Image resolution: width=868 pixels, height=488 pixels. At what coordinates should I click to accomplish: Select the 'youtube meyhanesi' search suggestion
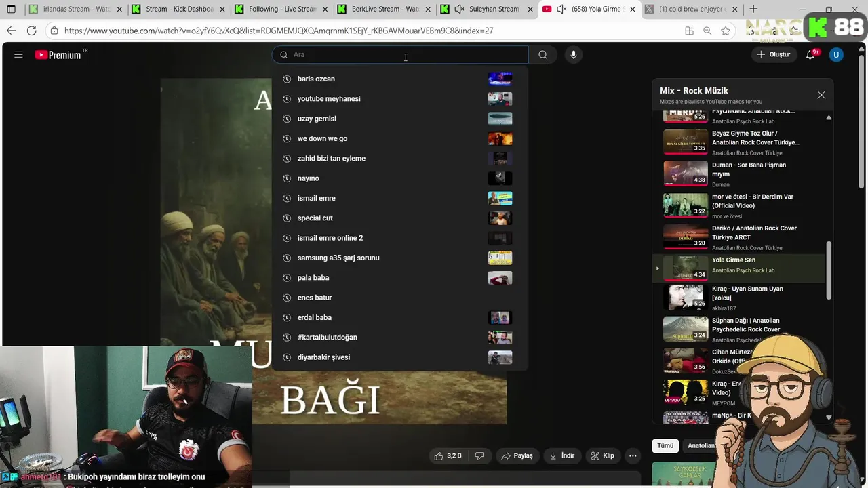(x=400, y=99)
